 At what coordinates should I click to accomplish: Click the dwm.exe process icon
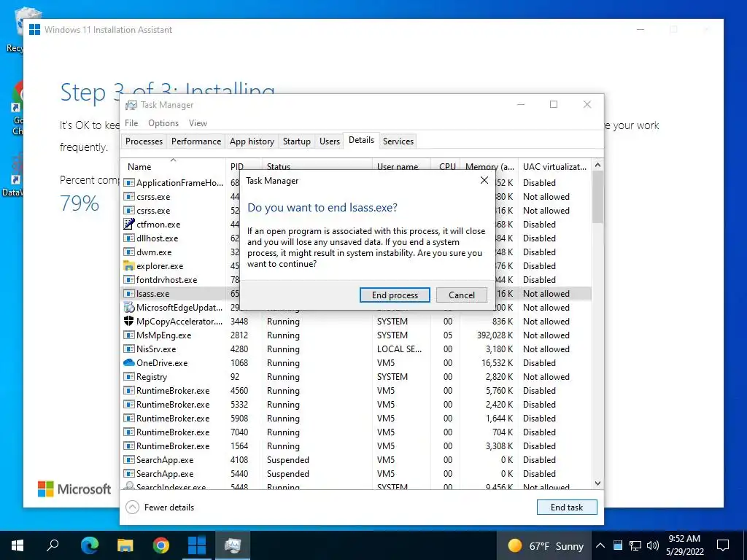128,252
